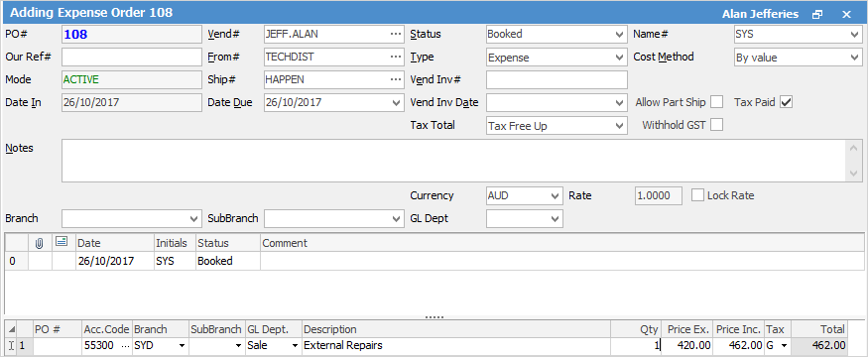The height and width of the screenshot is (357, 868).
Task: Click the Rate field showing 1.0000
Action: coord(659,195)
